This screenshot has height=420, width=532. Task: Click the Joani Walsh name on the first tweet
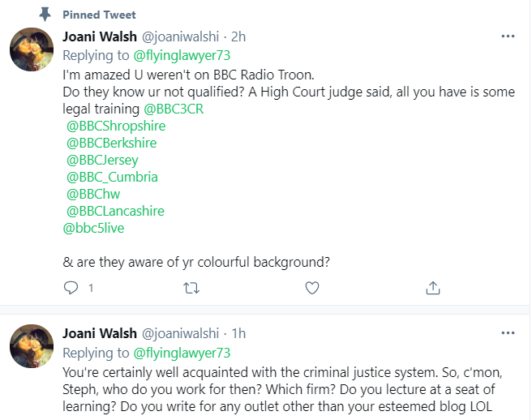coord(101,37)
